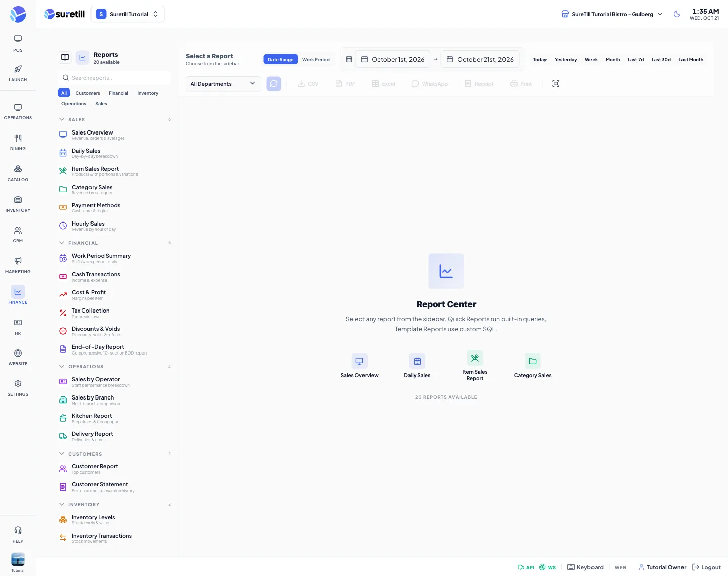Open Suretill Tutorial workspace switcher
728x576 pixels.
point(128,14)
